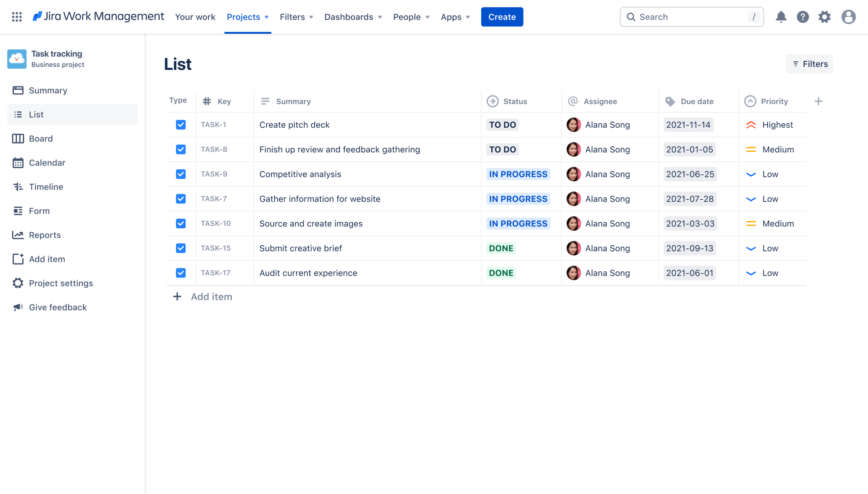Viewport: 868px width, 494px height.
Task: Open the Give feedback icon
Action: click(x=16, y=307)
